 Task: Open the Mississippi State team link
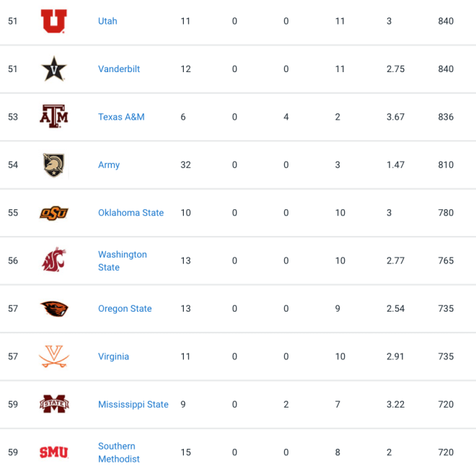click(x=133, y=405)
